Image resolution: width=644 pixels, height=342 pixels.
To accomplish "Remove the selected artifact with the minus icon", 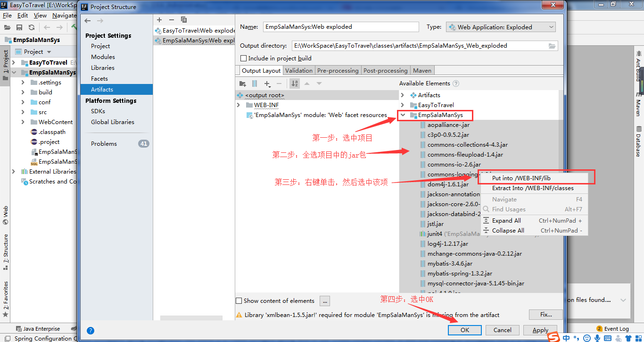I will tap(172, 19).
